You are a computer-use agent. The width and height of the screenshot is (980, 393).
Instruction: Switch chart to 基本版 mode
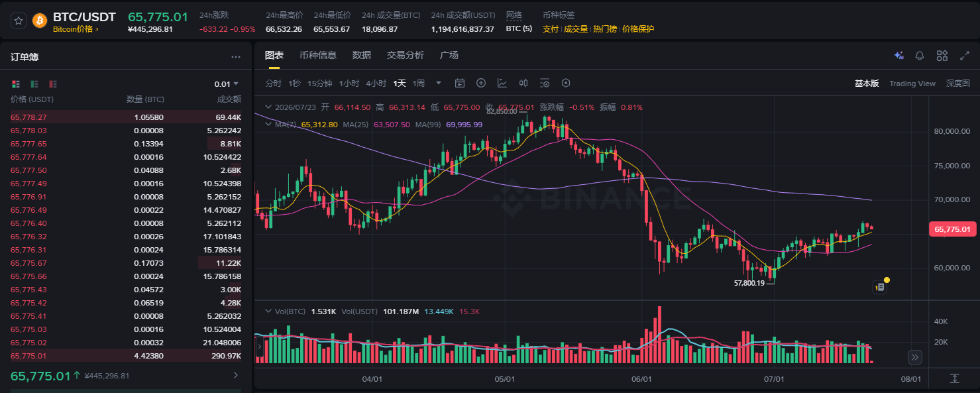(x=867, y=84)
